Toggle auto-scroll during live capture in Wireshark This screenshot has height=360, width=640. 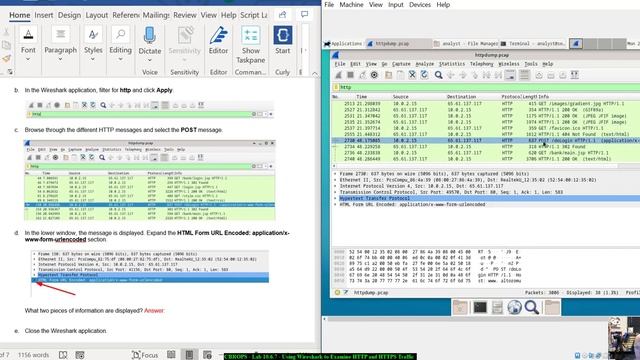click(510, 75)
